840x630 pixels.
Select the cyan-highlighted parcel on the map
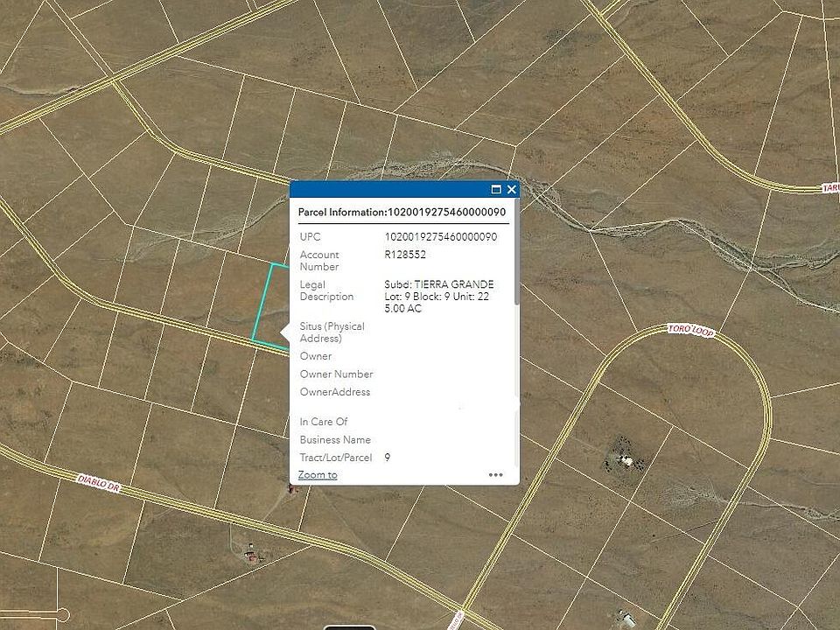(x=270, y=303)
